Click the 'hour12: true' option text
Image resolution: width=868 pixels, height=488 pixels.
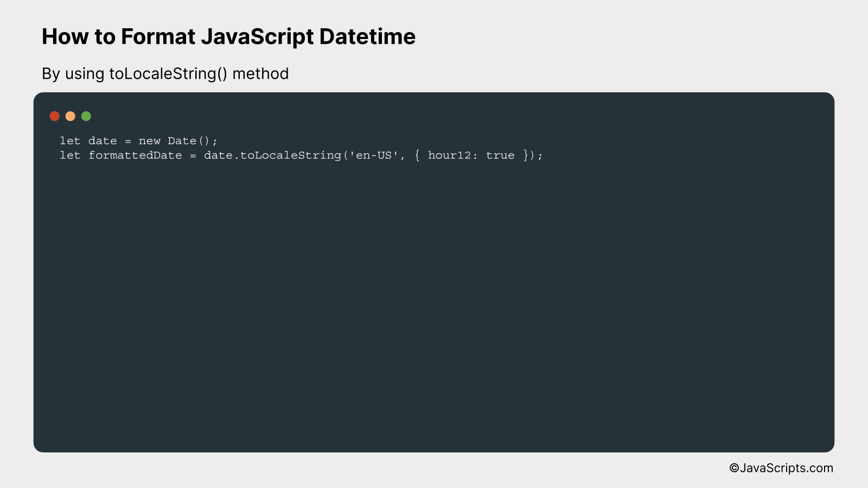pyautogui.click(x=472, y=155)
